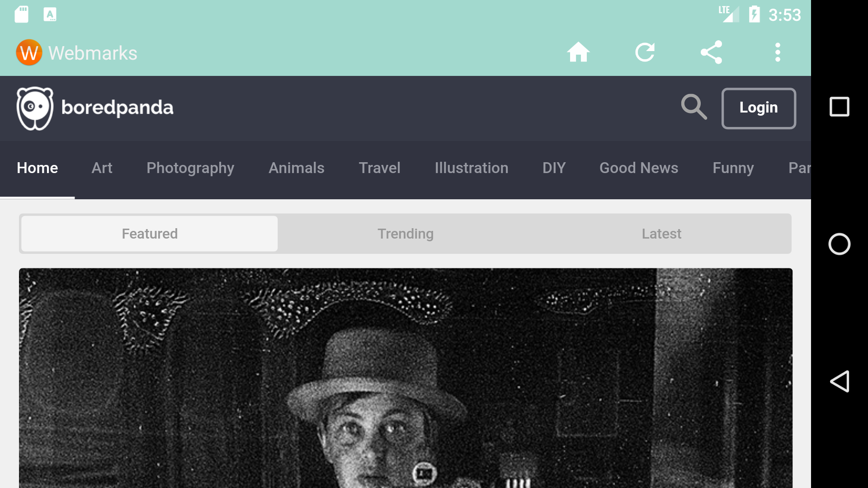The height and width of the screenshot is (488, 868).
Task: Tap the 3:53 clock in status bar
Action: pos(785,15)
